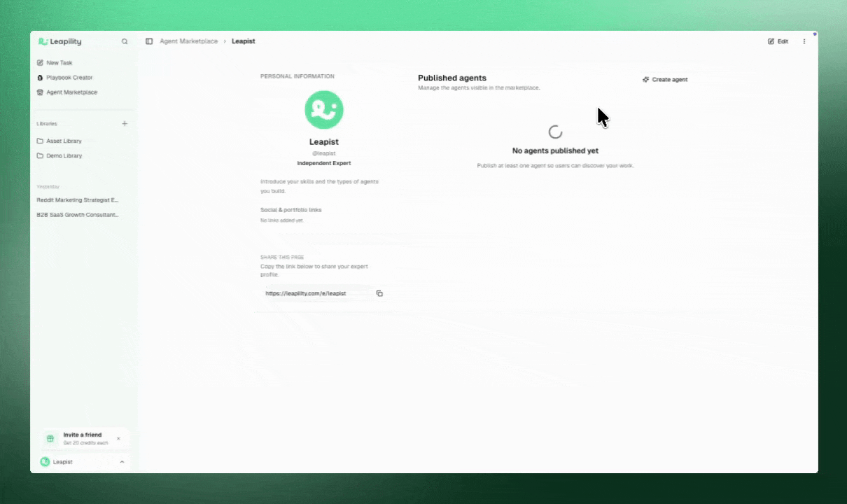Copy the profile link icon
This screenshot has width=847, height=504.
click(x=379, y=293)
